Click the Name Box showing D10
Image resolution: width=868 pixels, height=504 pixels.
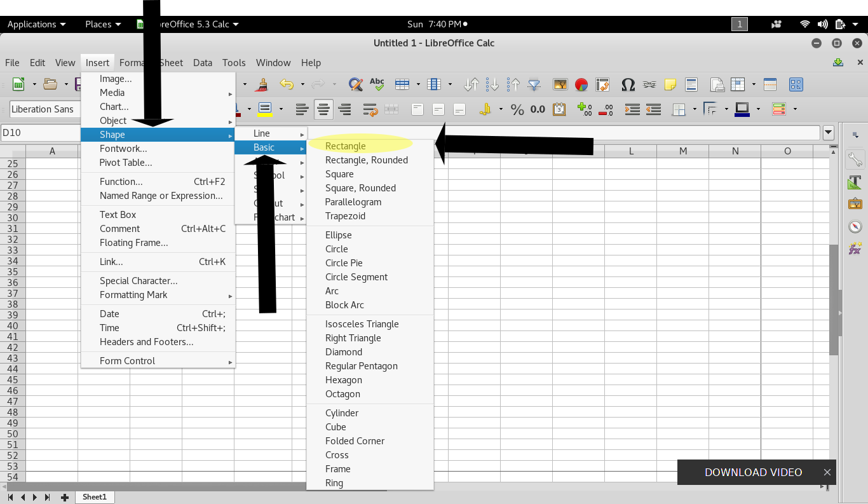click(x=40, y=133)
